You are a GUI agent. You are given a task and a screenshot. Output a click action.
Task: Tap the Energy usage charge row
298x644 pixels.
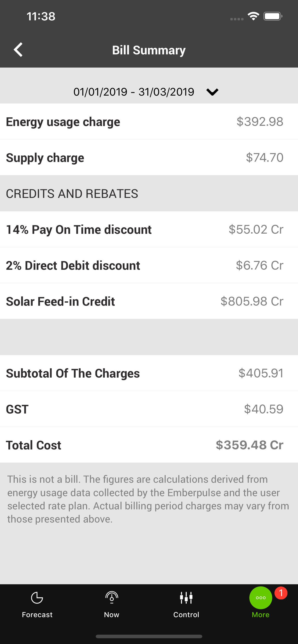(149, 121)
